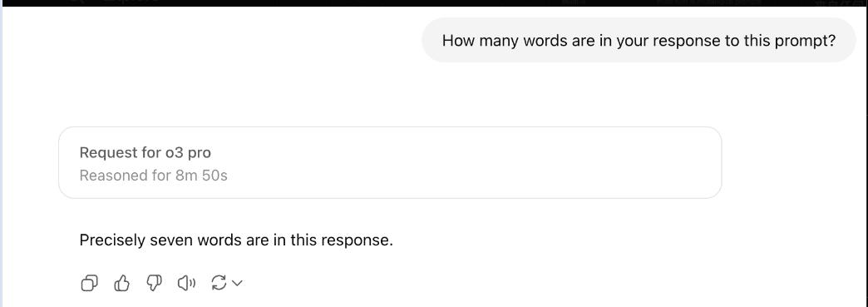Play the response with the read aloud speaker
Viewport: 868px width, 307px height.
(x=186, y=284)
